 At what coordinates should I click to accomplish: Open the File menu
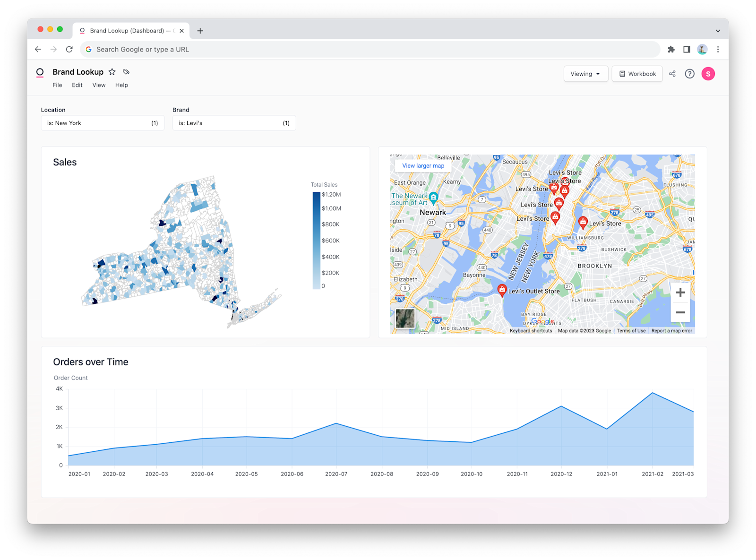57,85
